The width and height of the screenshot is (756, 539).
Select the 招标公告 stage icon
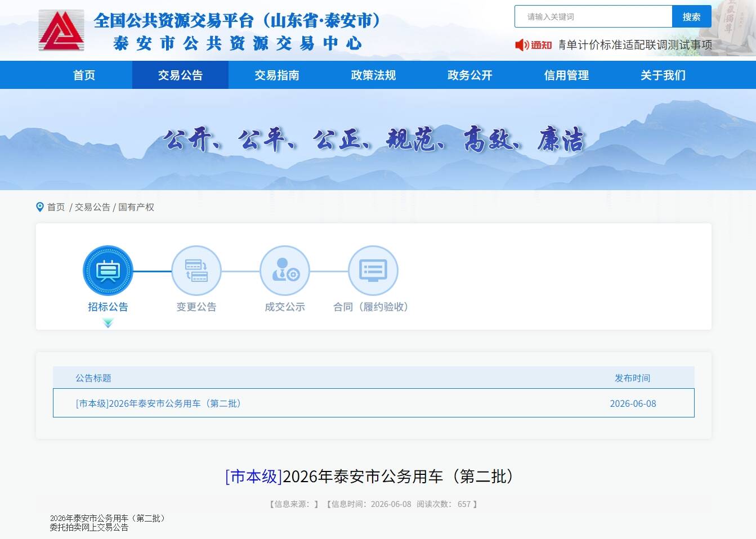pos(108,271)
